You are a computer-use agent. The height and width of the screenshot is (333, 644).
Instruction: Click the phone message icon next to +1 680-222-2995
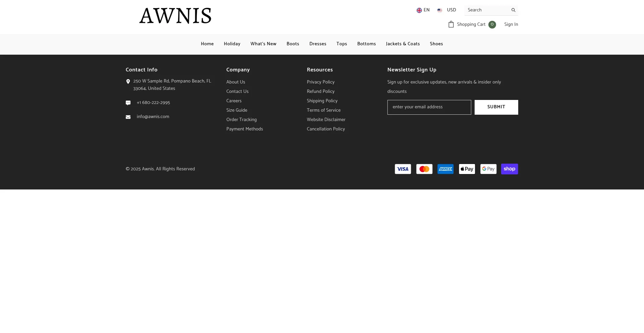pyautogui.click(x=128, y=103)
